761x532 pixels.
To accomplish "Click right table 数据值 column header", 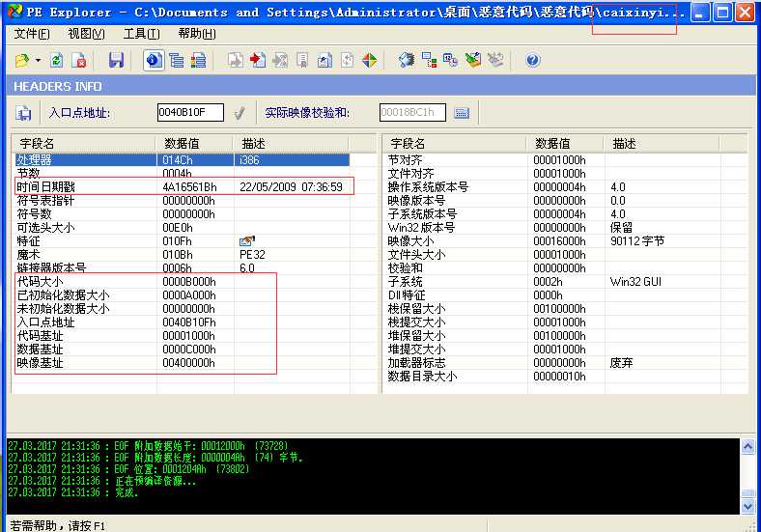I will coord(565,144).
